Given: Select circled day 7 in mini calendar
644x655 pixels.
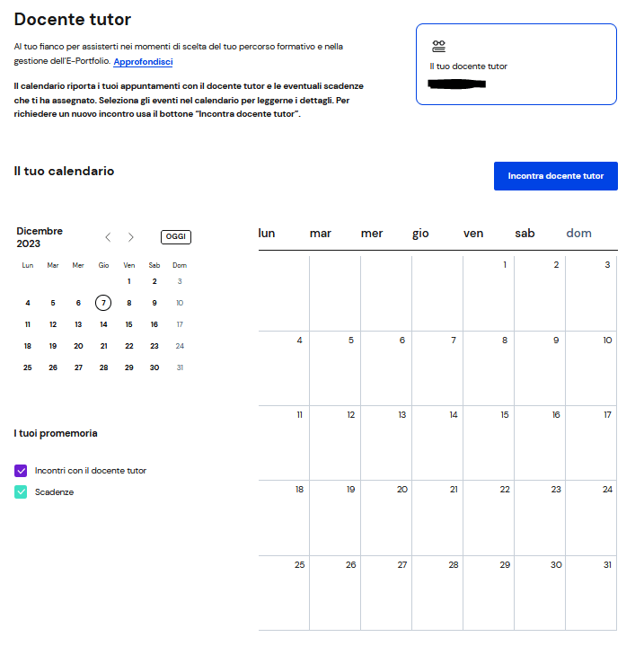Looking at the screenshot, I should coord(104,303).
